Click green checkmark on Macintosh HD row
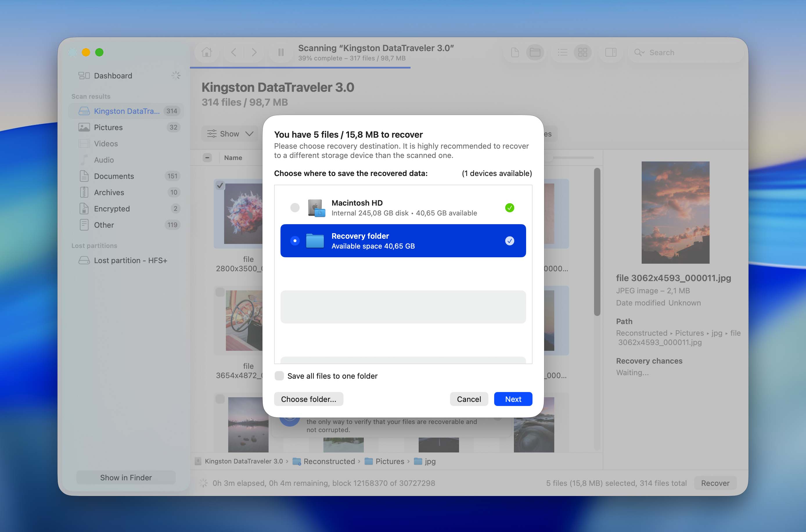 (510, 207)
